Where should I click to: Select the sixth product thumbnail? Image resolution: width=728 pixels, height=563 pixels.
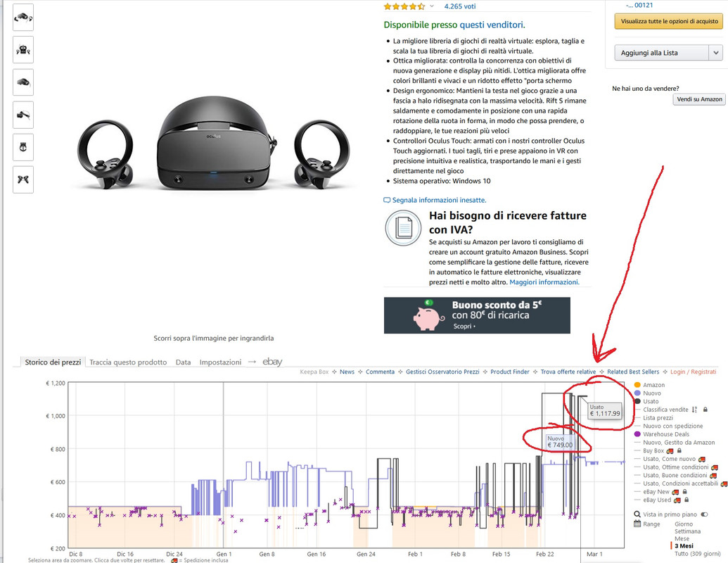coord(23,179)
